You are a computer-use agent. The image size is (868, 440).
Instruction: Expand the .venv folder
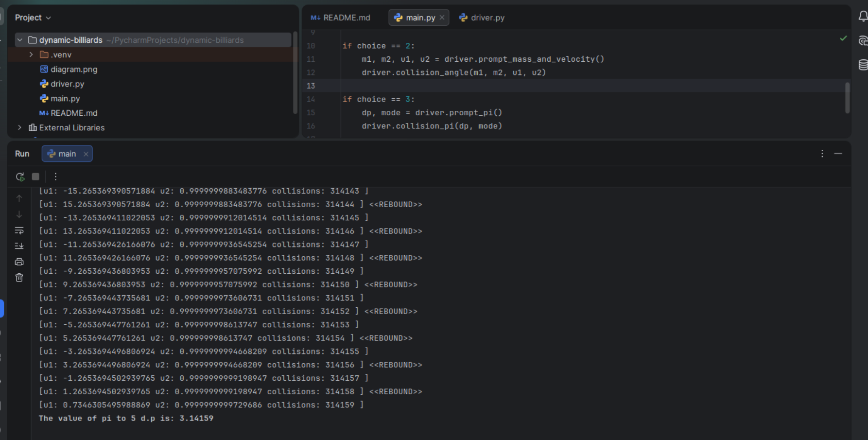[x=31, y=54]
